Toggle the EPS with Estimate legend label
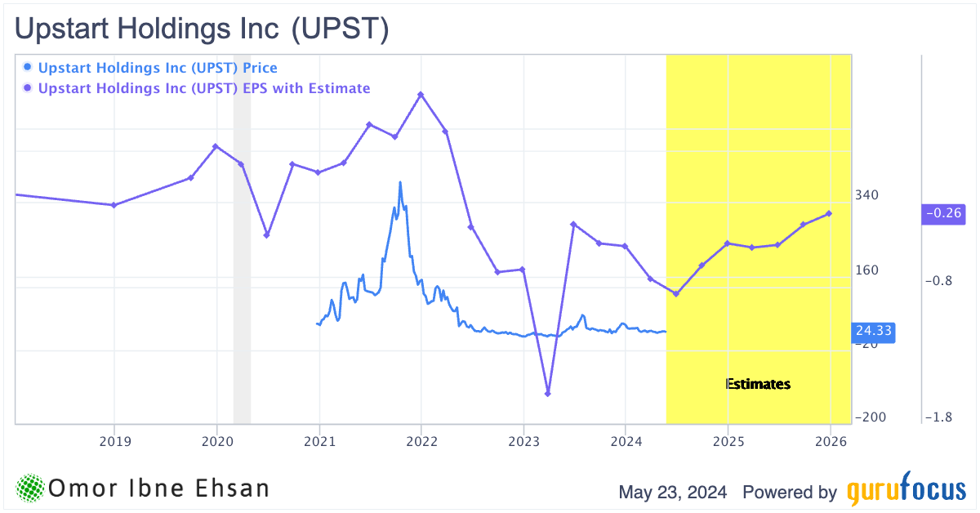Viewport: 980px width, 513px height. [x=204, y=88]
